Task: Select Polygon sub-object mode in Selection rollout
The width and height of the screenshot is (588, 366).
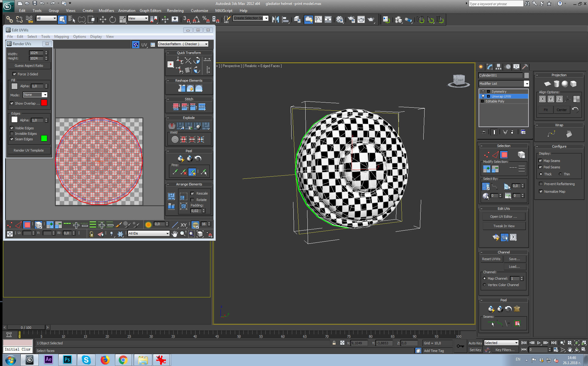Action: 504,155
